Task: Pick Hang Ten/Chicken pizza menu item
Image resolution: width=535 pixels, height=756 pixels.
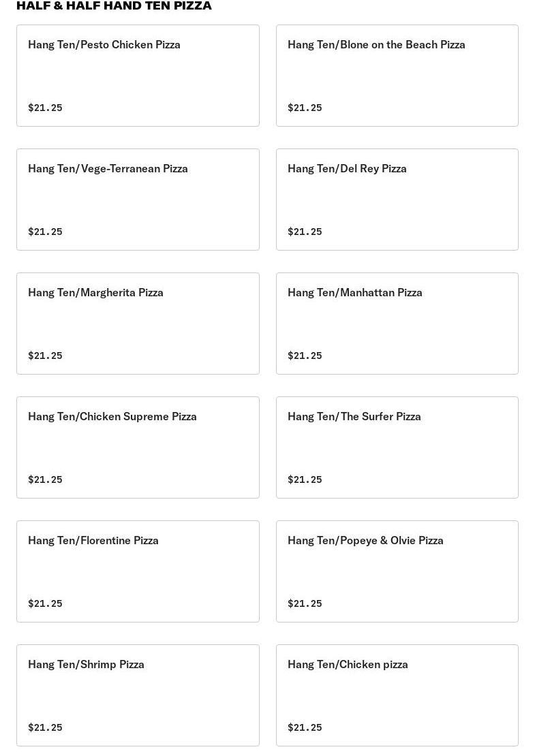Action: point(397,695)
